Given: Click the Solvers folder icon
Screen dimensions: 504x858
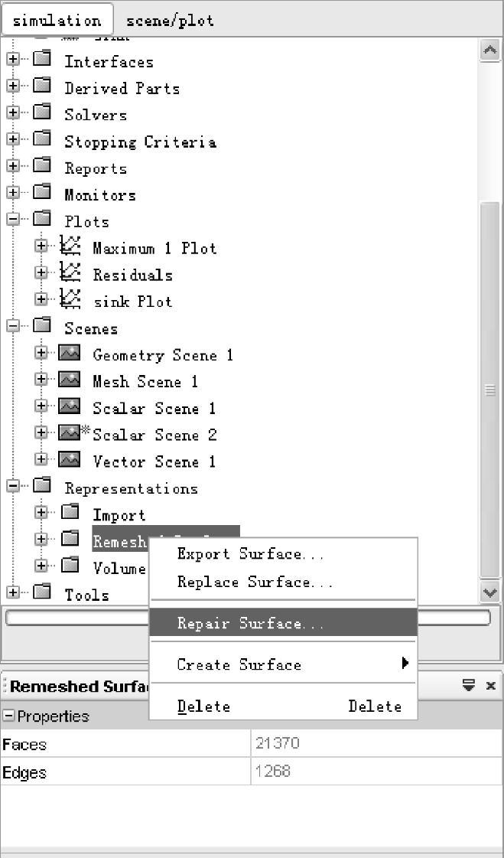Looking at the screenshot, I should pos(42,113).
